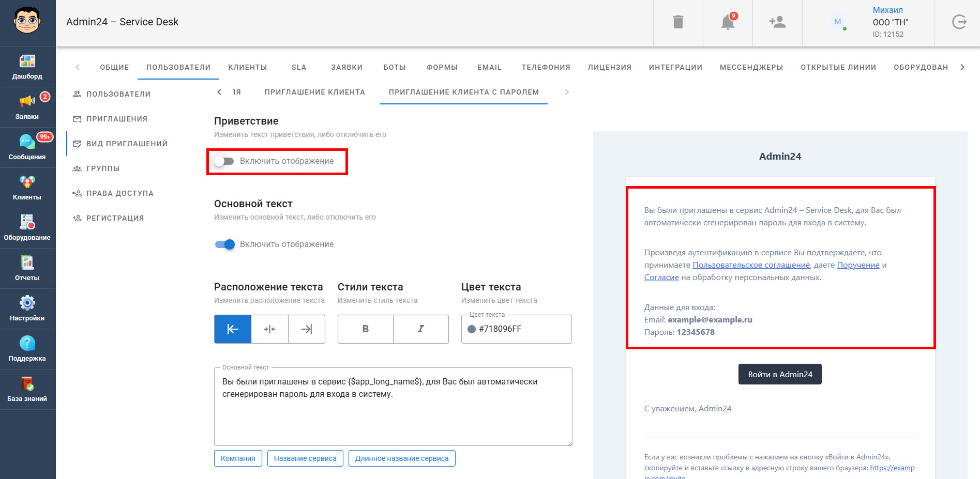
Task: Open the ПОЛЬЗОВАТЕЛИ top settings tab
Action: coord(178,67)
